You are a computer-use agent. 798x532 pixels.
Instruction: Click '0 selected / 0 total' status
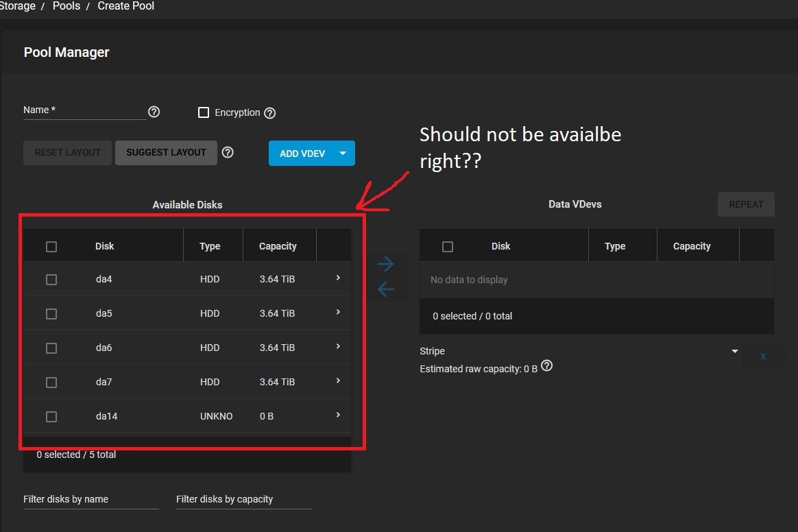click(x=472, y=316)
